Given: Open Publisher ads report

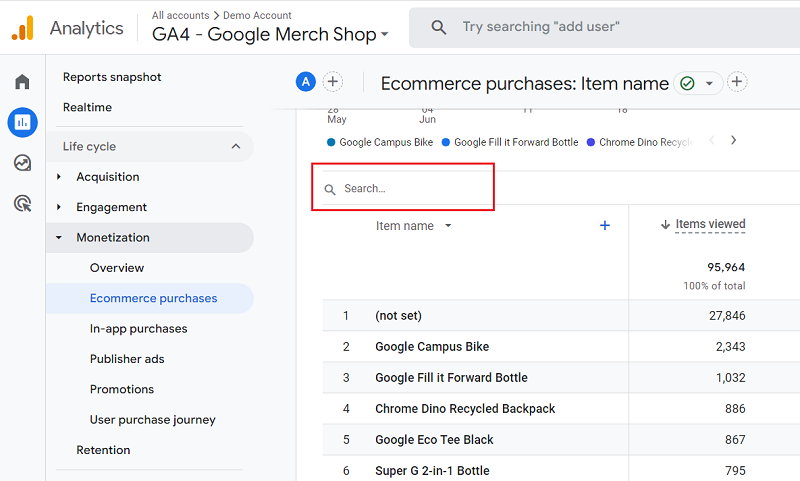Looking at the screenshot, I should click(x=127, y=359).
